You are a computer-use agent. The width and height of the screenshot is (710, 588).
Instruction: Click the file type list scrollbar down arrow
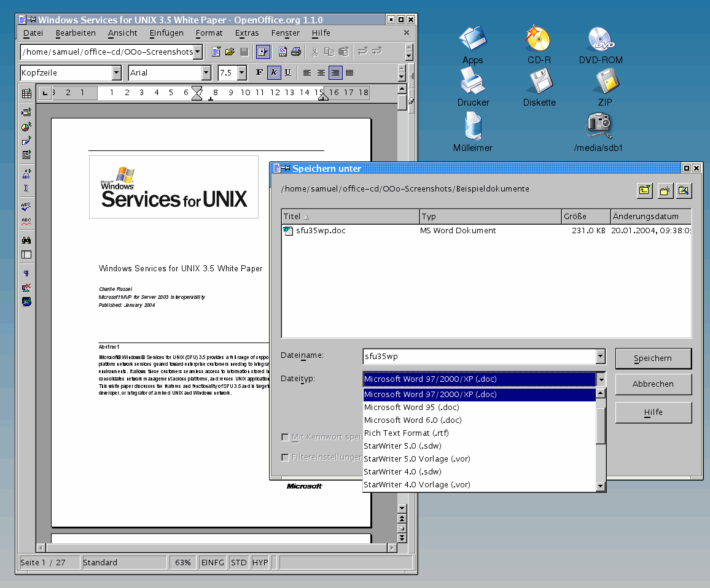pyautogui.click(x=601, y=486)
